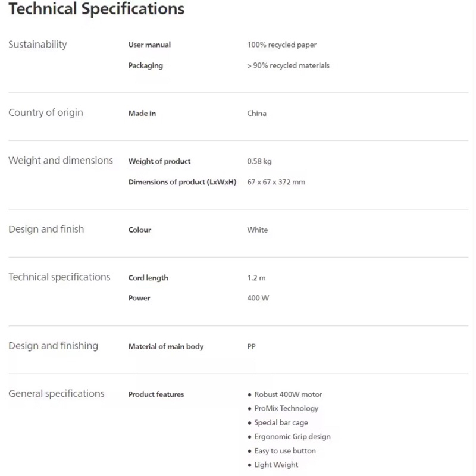Select the 67 x 67 x 372 mm value
Viewport: 476px width, 476px height.
[276, 182]
